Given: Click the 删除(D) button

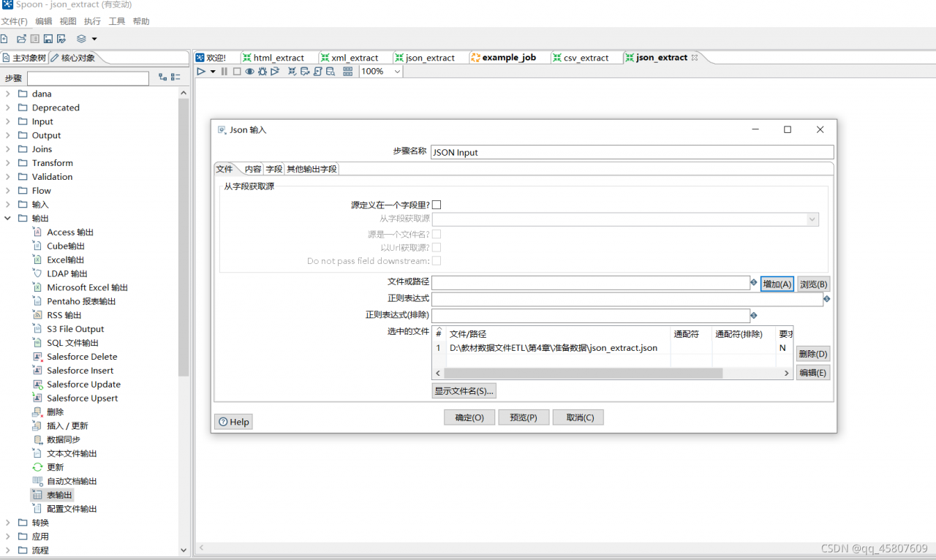Looking at the screenshot, I should (813, 354).
